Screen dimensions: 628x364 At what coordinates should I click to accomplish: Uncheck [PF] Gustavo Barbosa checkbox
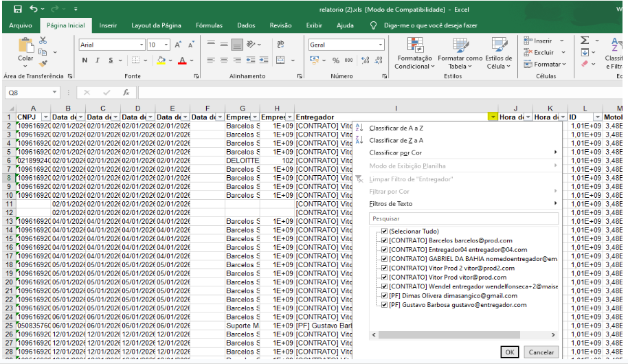385,305
